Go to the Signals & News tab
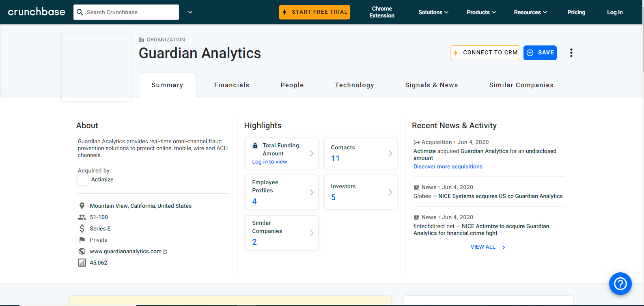 [431, 85]
